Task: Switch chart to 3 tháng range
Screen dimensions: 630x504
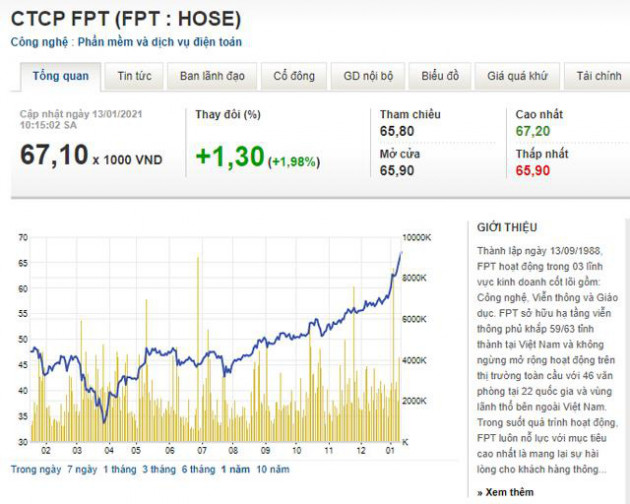Action: [159, 469]
